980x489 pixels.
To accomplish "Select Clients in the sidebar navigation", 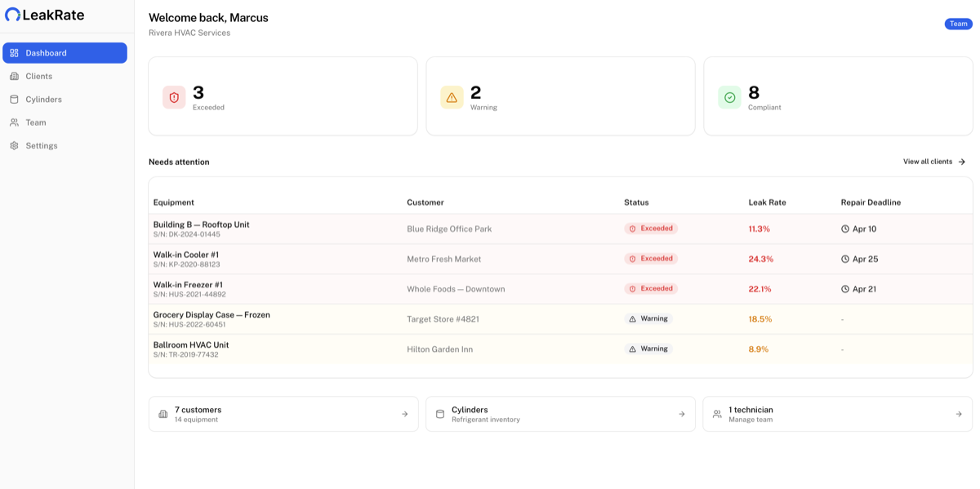I will click(x=38, y=76).
